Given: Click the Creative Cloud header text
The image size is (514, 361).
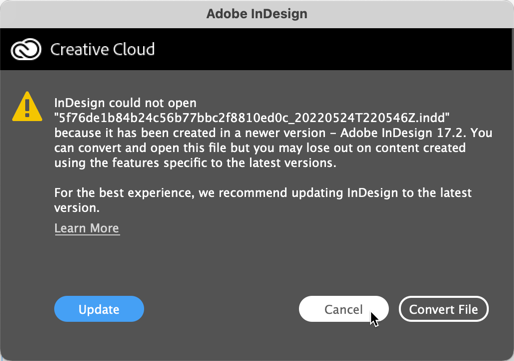Looking at the screenshot, I should (x=103, y=49).
